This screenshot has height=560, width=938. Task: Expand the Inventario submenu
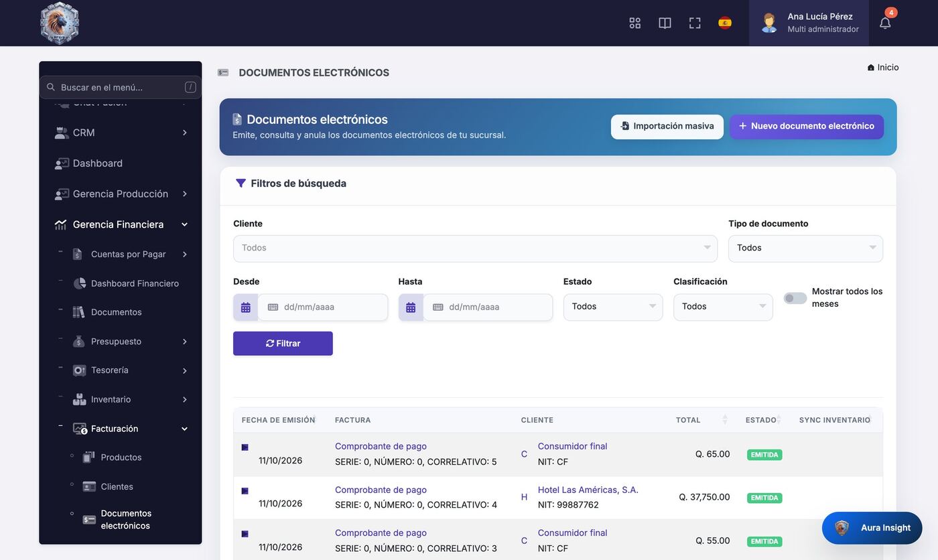point(130,399)
